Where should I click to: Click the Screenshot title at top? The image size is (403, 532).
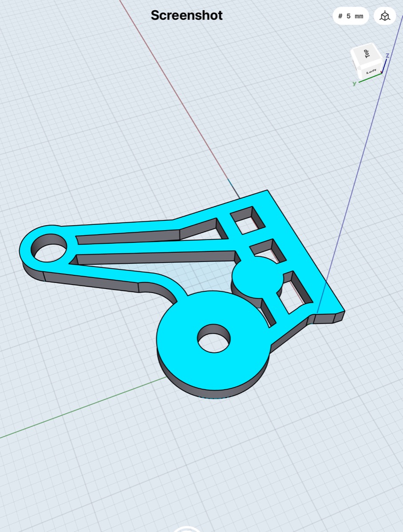coord(186,16)
